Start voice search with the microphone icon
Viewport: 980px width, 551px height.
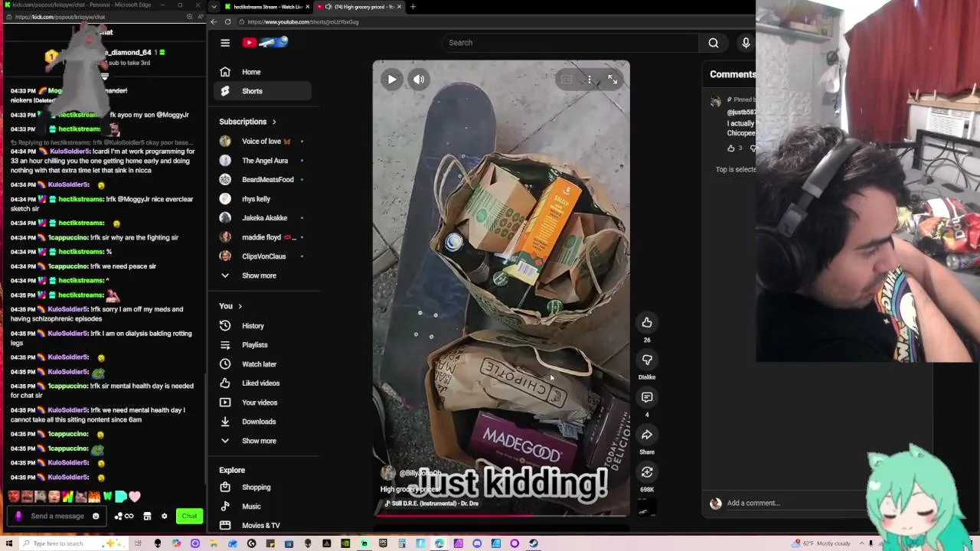coord(746,43)
